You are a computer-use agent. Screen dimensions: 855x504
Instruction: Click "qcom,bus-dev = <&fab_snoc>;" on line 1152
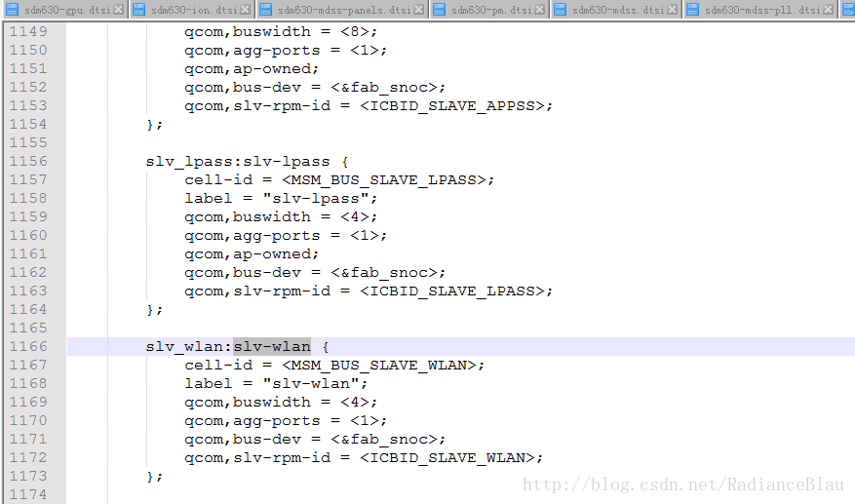pos(315,88)
